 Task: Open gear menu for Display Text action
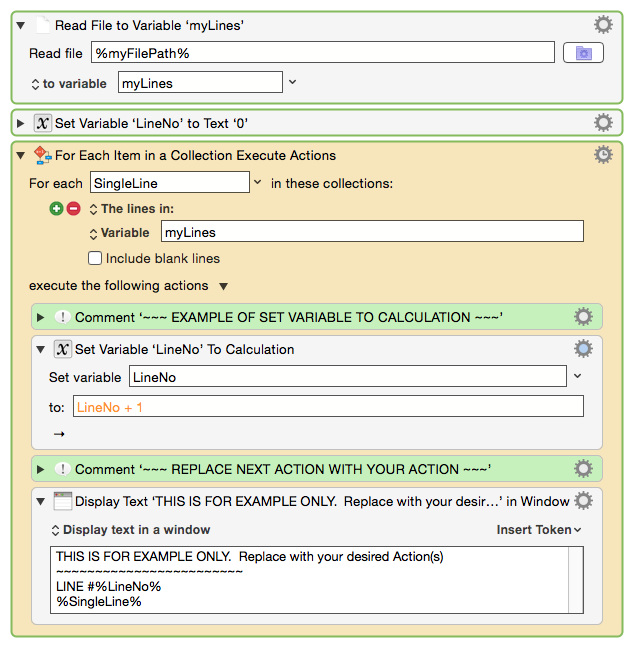pyautogui.click(x=583, y=501)
